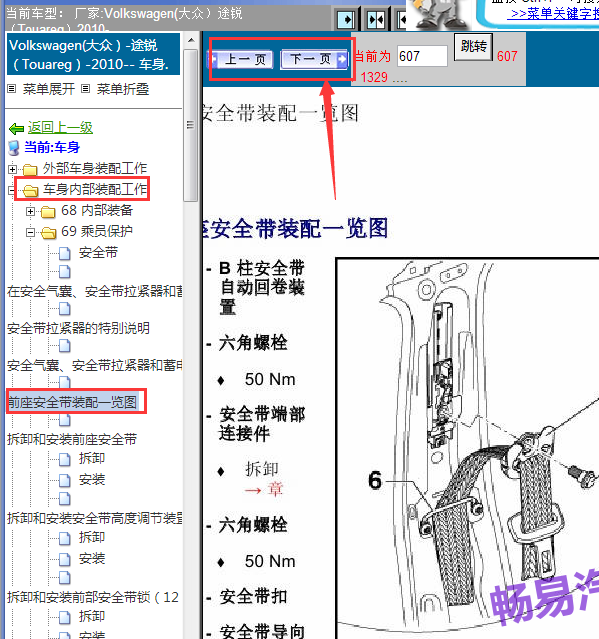Click the right-arrow pane layout icon in top toolbar
Image resolution: width=599 pixels, height=639 pixels.
(346, 19)
